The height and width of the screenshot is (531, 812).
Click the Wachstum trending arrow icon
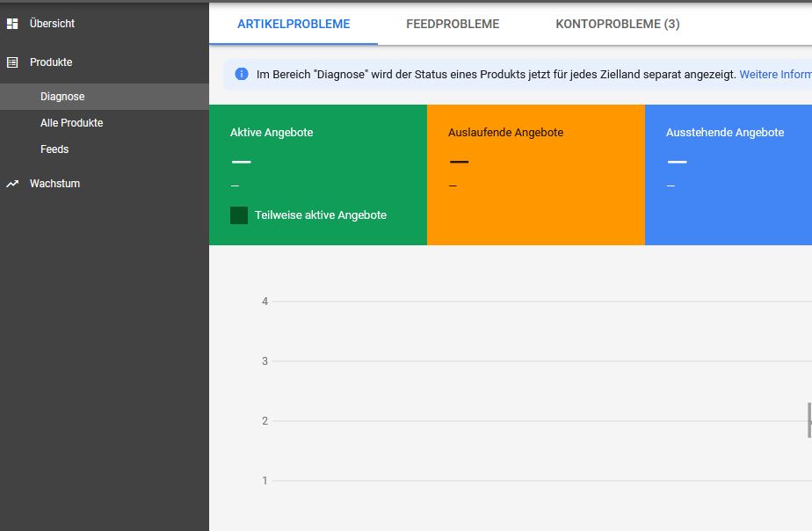pyautogui.click(x=12, y=184)
